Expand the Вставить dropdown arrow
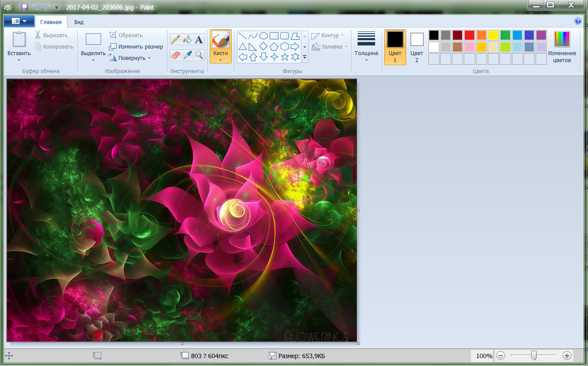 (19, 60)
